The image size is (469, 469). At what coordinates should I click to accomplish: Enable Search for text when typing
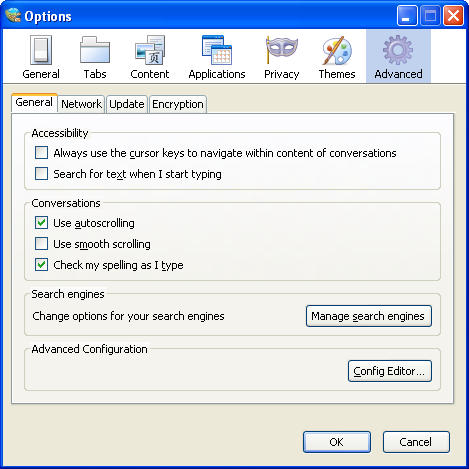[41, 173]
